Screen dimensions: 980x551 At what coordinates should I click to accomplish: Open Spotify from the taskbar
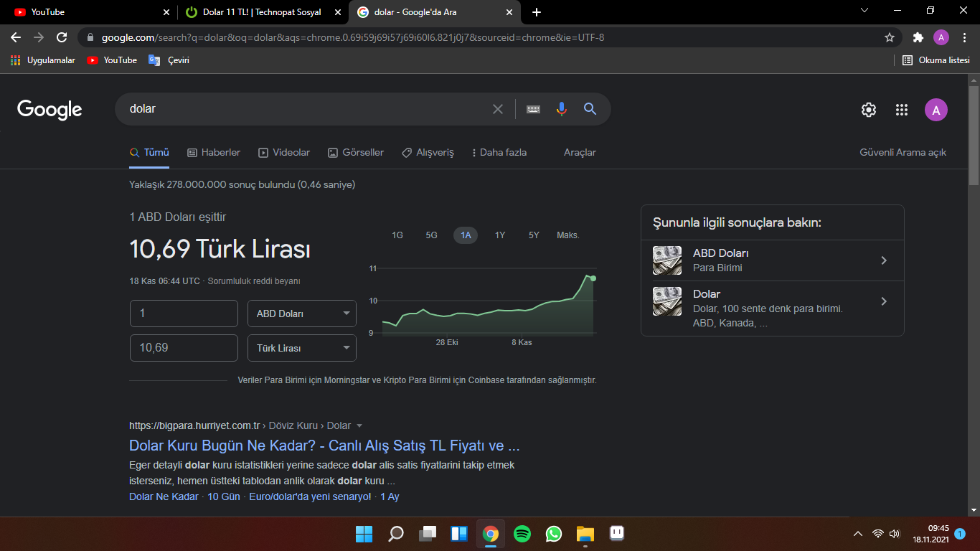[522, 534]
